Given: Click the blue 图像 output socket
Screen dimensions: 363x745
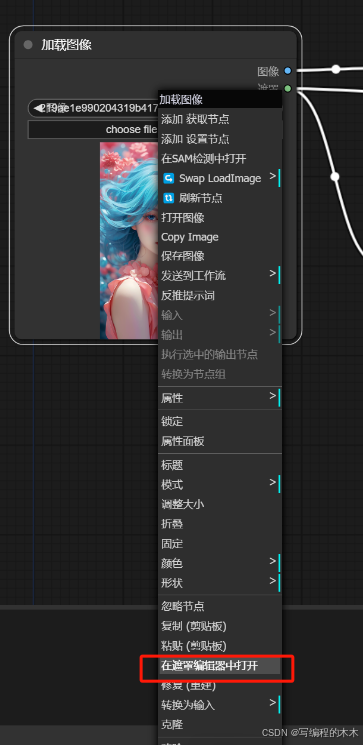Looking at the screenshot, I should tap(287, 71).
